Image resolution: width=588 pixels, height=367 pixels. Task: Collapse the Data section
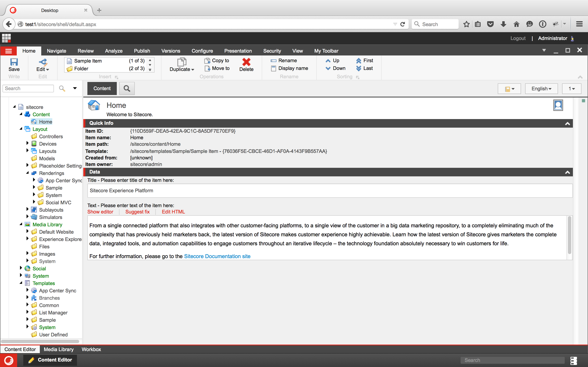(x=567, y=172)
